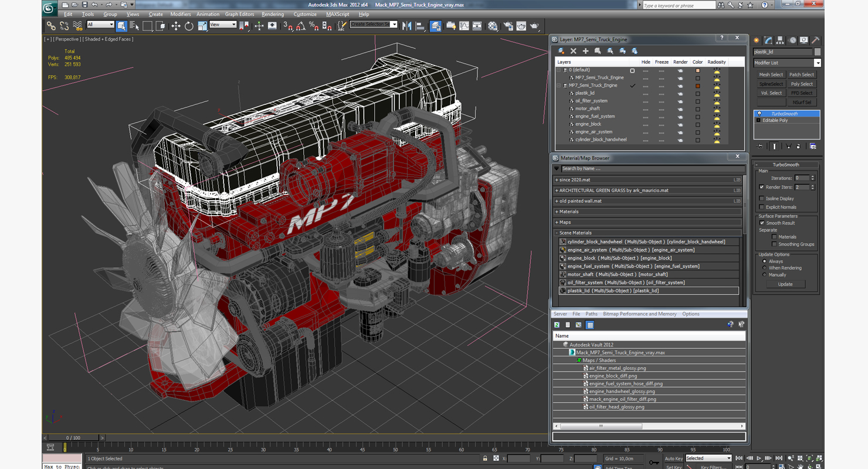Open the Graph Editors menu
Viewport: 868px width, 469px height.
coord(240,14)
